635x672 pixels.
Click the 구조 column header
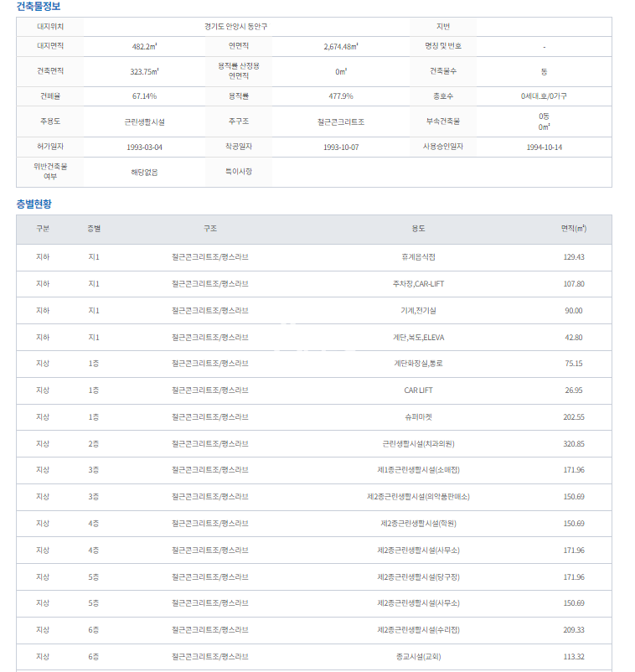(209, 229)
